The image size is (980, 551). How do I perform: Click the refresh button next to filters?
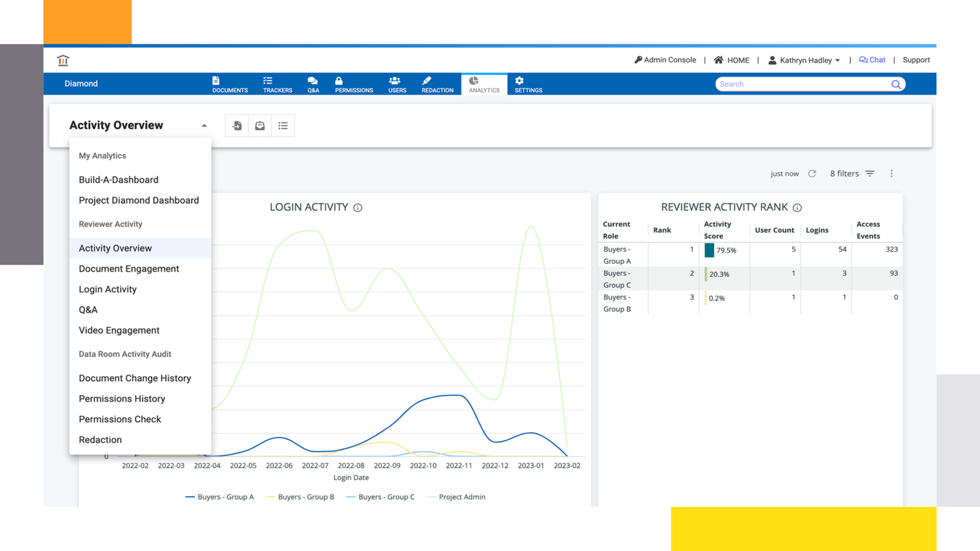[x=812, y=174]
